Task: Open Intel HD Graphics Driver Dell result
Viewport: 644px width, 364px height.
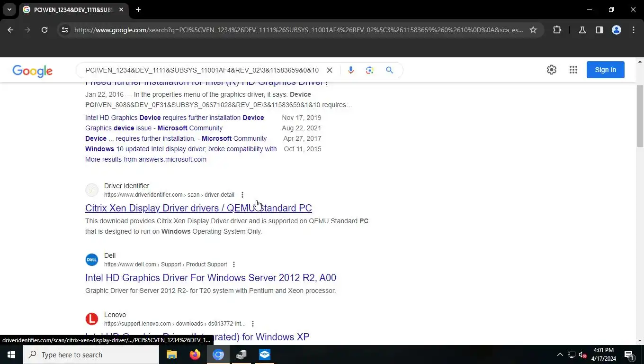Action: 211,278
